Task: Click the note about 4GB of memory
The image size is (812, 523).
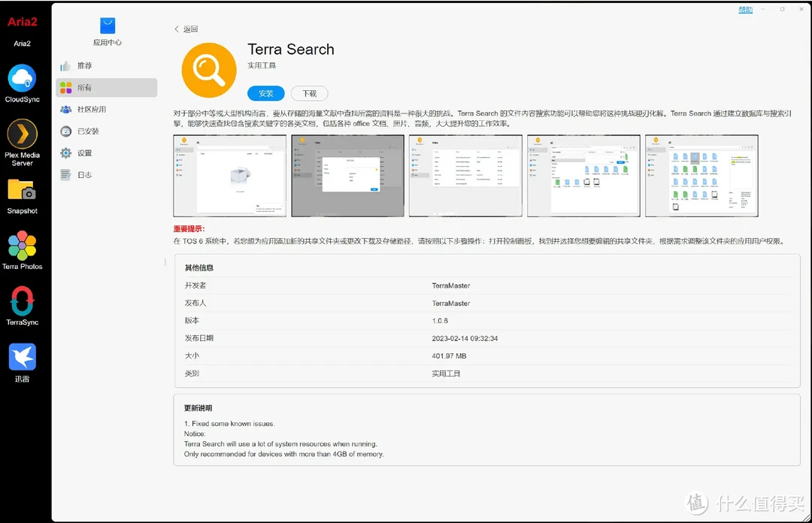Action: point(283,454)
